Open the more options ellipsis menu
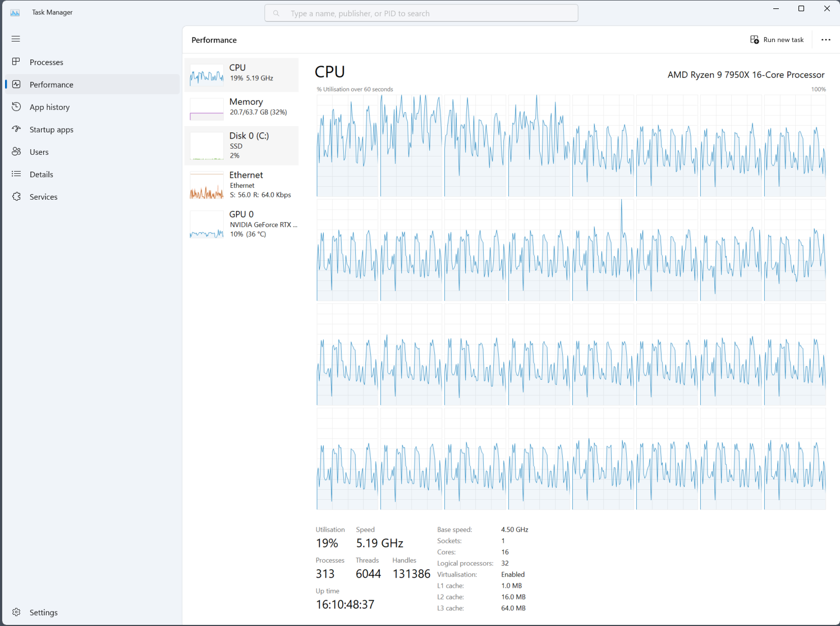 pos(825,39)
